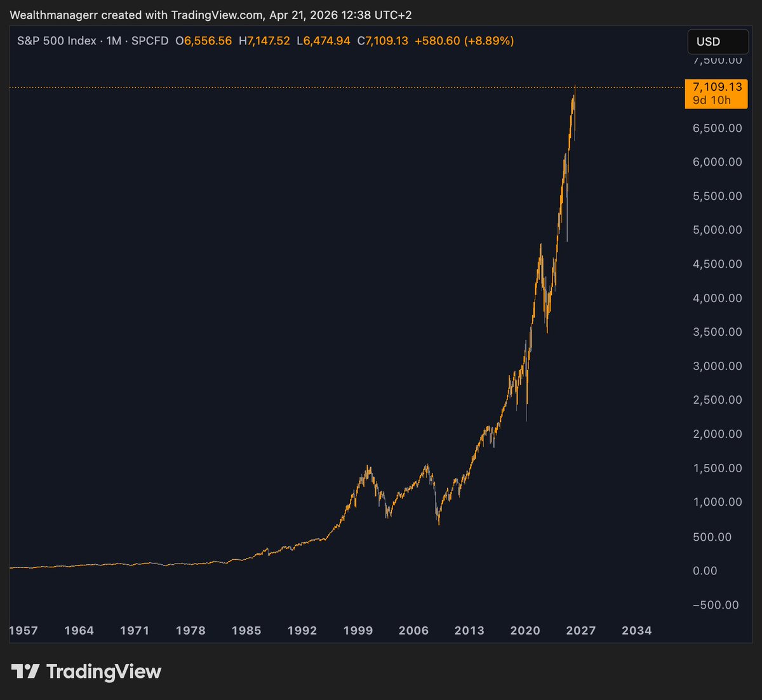Click the open value 6,556.56

(x=208, y=41)
